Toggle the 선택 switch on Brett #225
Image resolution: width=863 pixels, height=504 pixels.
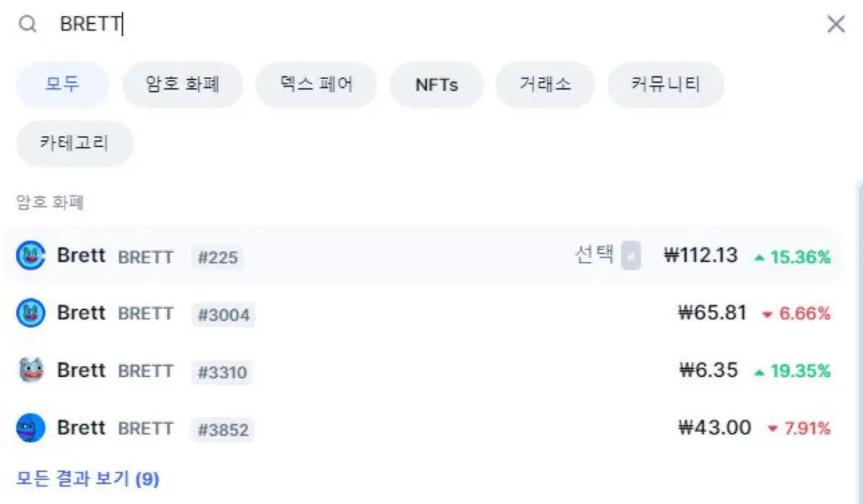[629, 256]
